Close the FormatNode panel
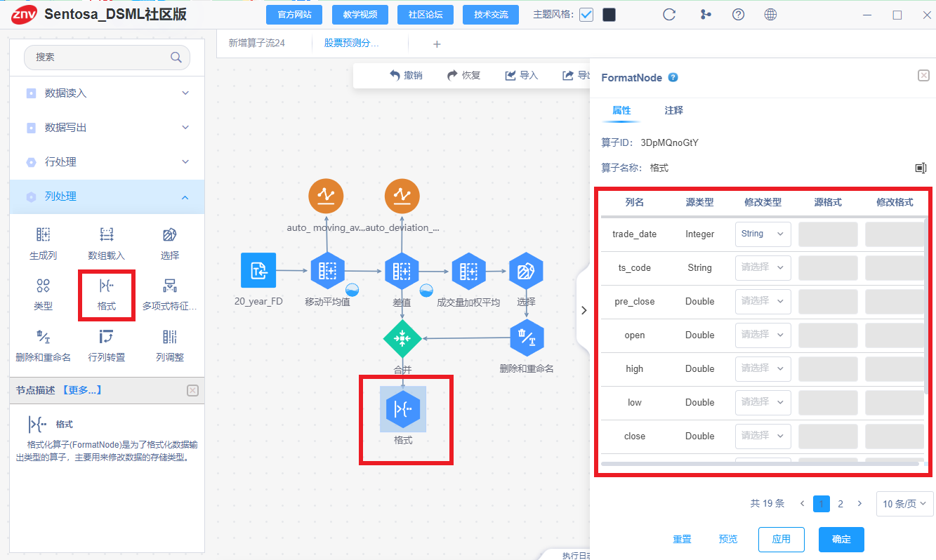Screen dimensions: 936x560 point(923,76)
